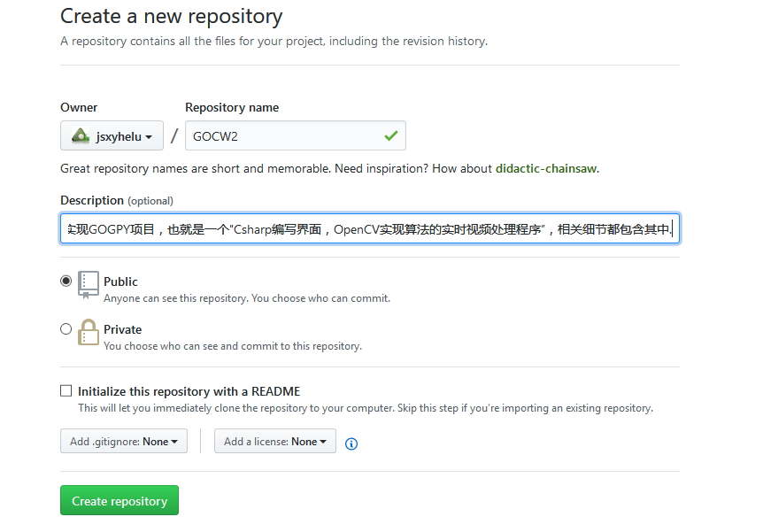Click the Create a new repository heading
The image size is (763, 532).
coord(172,16)
